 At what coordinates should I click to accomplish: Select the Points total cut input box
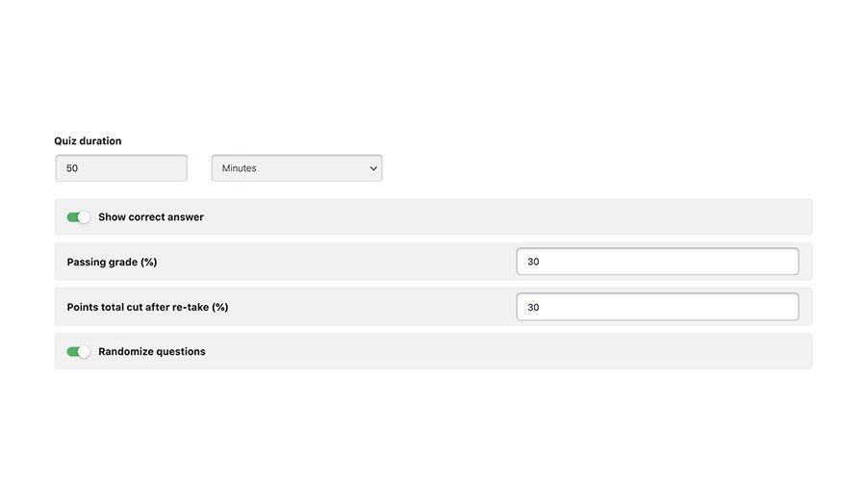pyautogui.click(x=657, y=307)
